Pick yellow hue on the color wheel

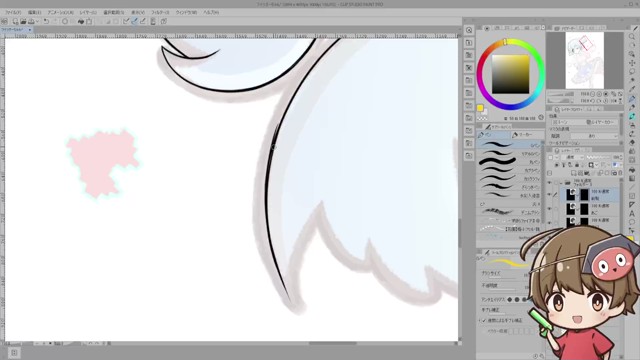click(505, 42)
